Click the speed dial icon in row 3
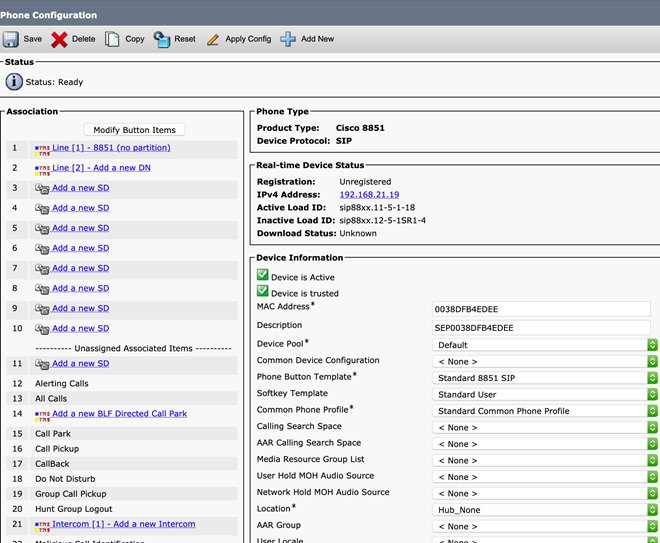The width and height of the screenshot is (660, 543). click(42, 189)
